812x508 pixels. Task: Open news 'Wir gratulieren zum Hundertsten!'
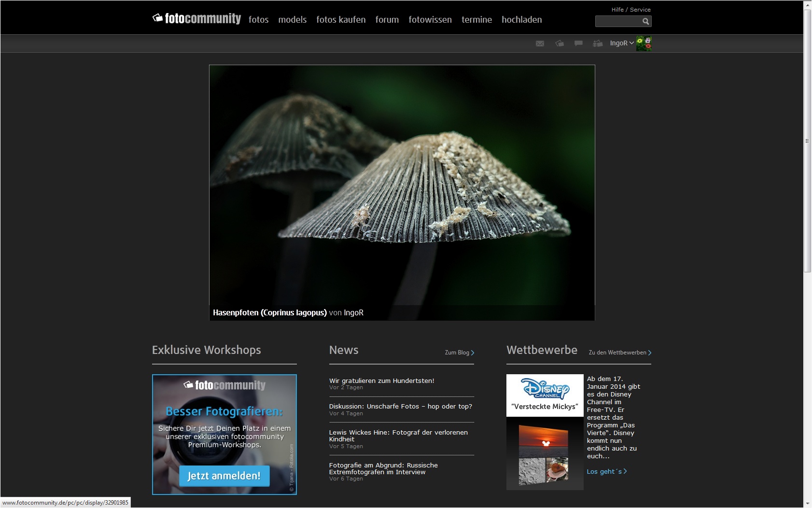381,381
